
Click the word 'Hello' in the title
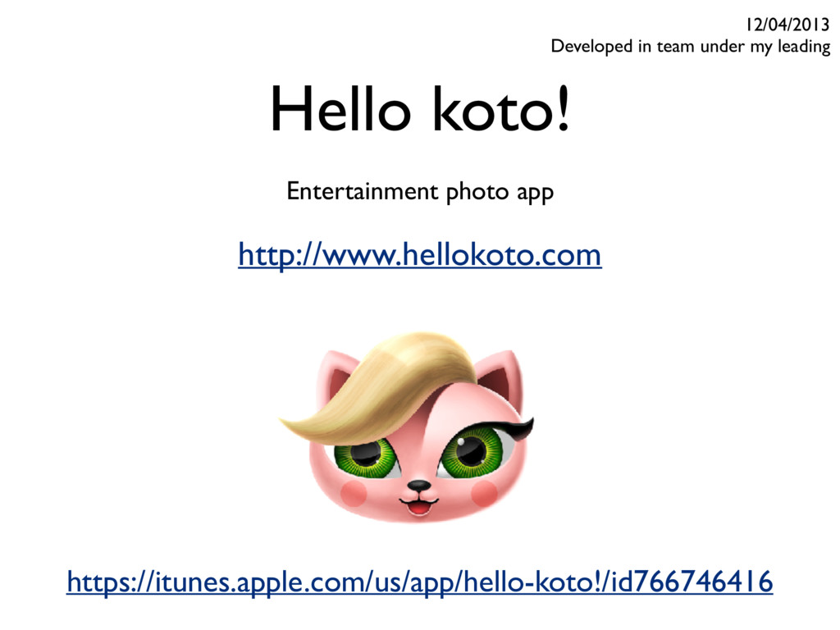tap(340, 108)
